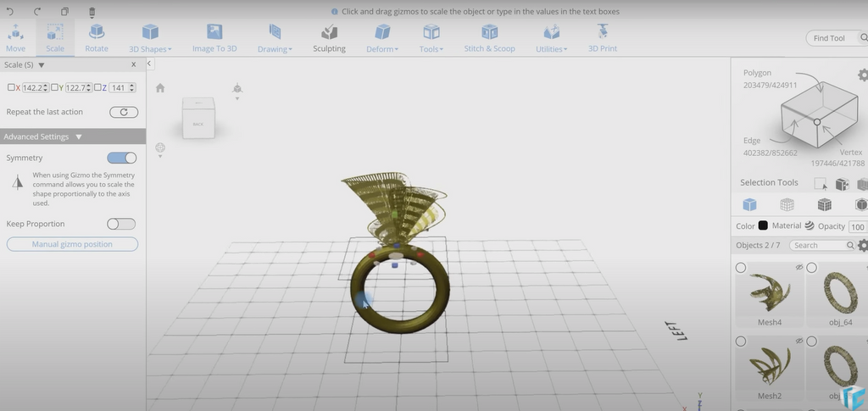Enable the Keep Proportion toggle
868x411 pixels.
click(x=121, y=224)
